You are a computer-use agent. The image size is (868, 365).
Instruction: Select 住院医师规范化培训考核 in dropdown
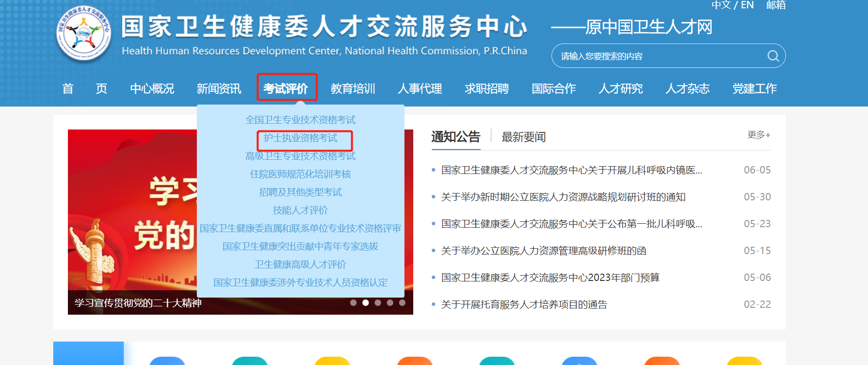click(x=300, y=174)
